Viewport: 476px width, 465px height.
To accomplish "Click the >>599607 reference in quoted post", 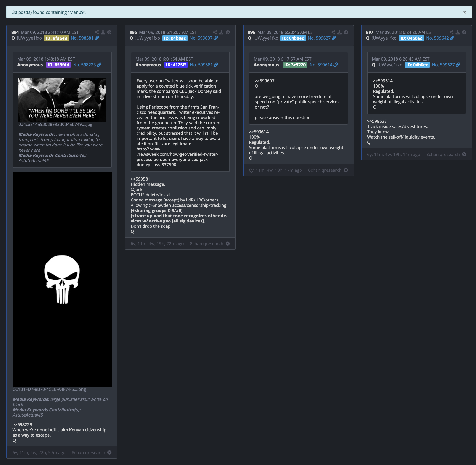I will pyautogui.click(x=264, y=81).
